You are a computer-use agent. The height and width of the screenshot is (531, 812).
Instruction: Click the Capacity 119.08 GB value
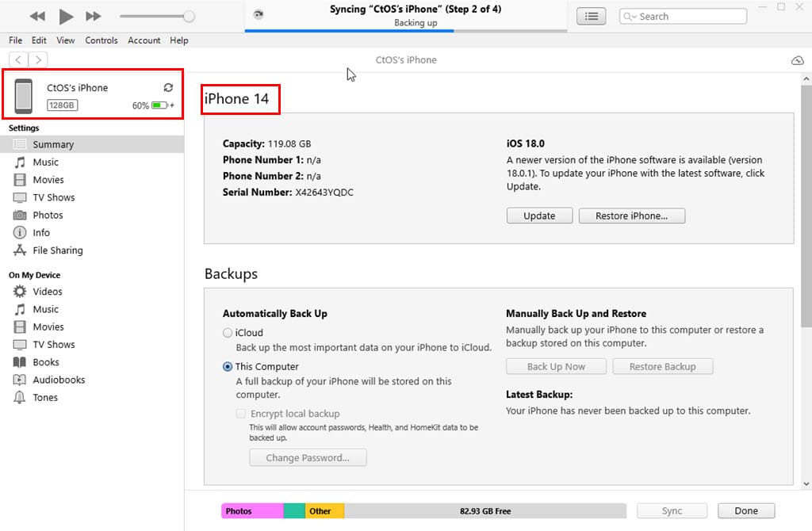(x=289, y=144)
